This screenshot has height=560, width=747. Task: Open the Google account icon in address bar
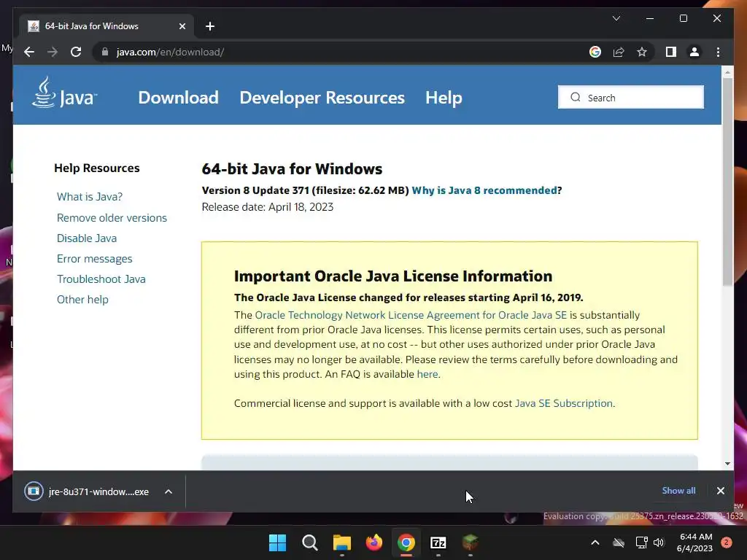595,52
